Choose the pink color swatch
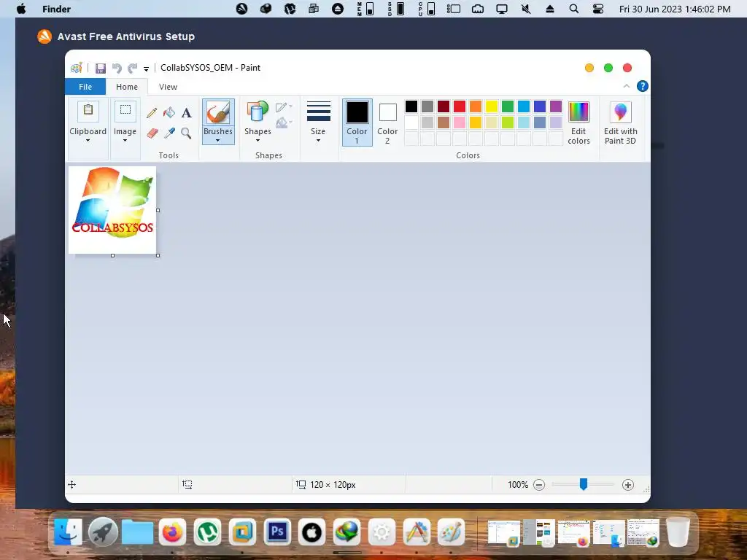Screen dimensions: 747x560 [460, 122]
